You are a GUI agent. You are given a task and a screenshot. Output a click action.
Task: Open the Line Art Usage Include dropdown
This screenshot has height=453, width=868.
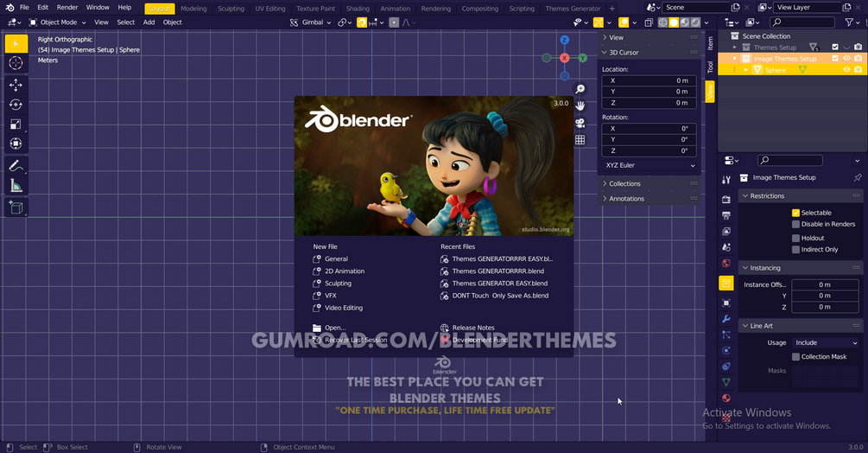pos(826,343)
